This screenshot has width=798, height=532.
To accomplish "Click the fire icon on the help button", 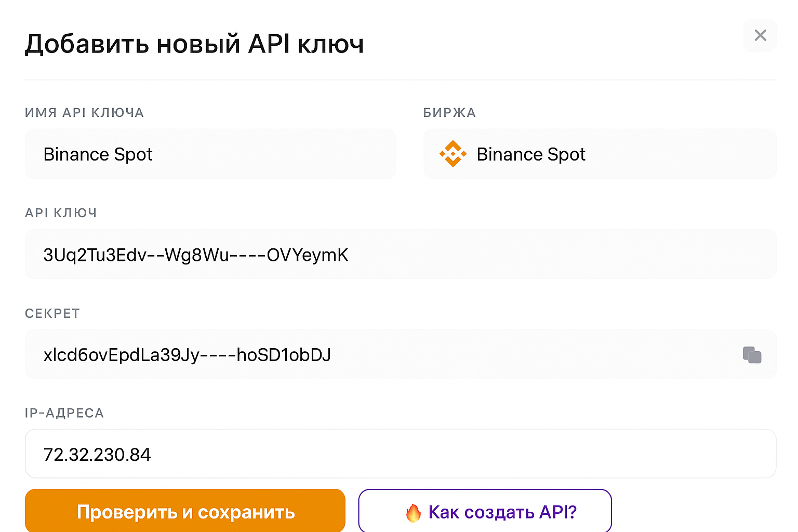I will point(413,513).
